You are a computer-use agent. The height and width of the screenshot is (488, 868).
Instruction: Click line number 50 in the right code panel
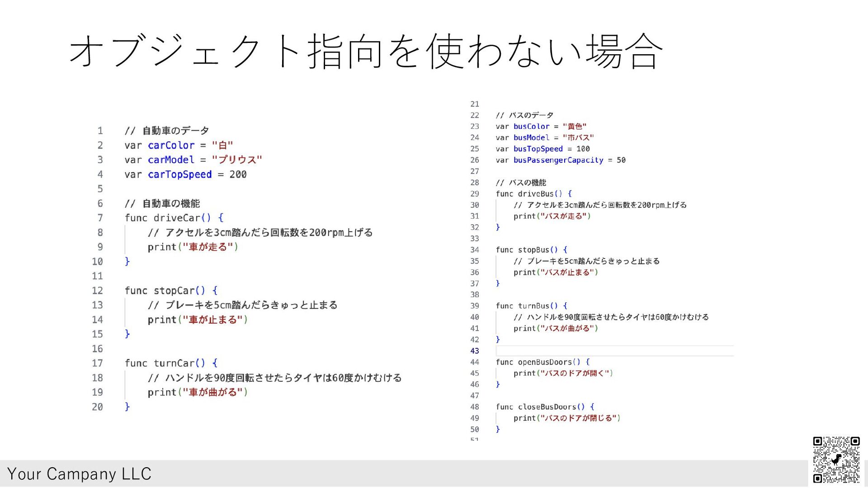coord(474,429)
